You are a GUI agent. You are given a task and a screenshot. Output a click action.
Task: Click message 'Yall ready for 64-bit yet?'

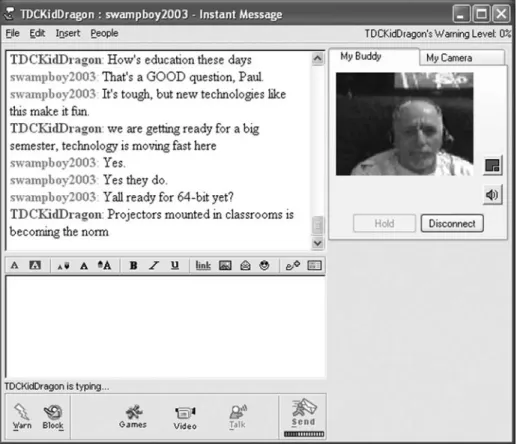(x=168, y=197)
